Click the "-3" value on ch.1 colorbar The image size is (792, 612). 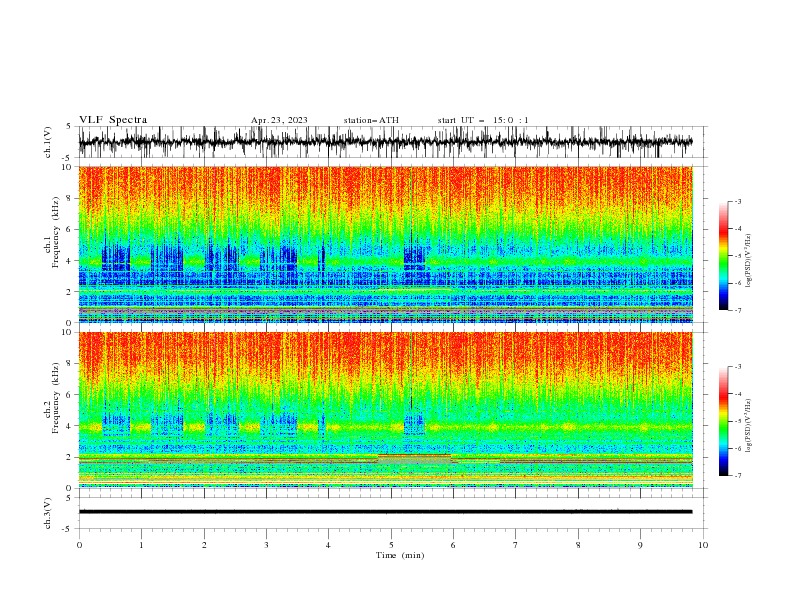tap(737, 201)
